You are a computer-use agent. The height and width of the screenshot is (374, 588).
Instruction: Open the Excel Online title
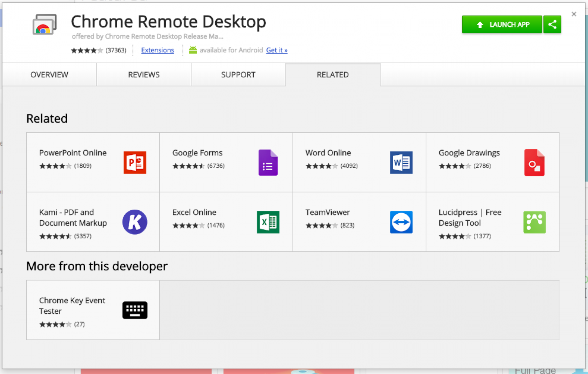[194, 212]
